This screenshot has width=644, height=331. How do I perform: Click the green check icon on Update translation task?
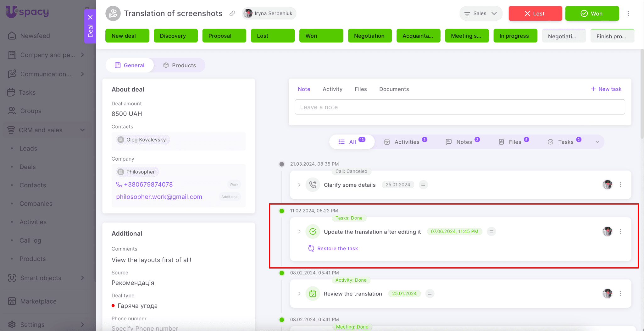[x=313, y=232]
